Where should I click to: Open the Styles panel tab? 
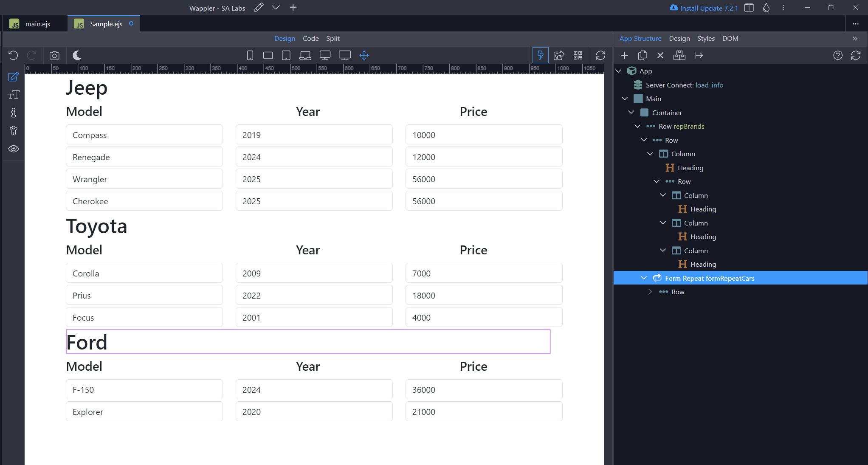pyautogui.click(x=706, y=38)
